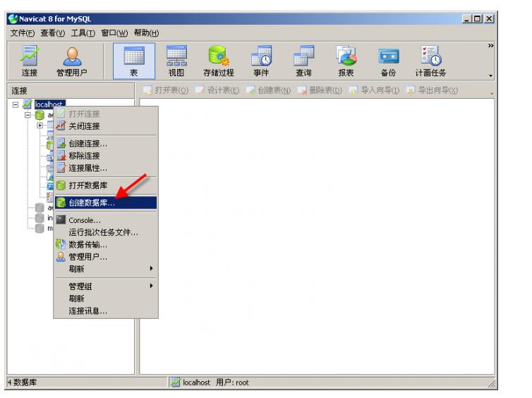Click the 计画任务 schedule toolbar icon
This screenshot has height=398, width=532.
coord(430,61)
